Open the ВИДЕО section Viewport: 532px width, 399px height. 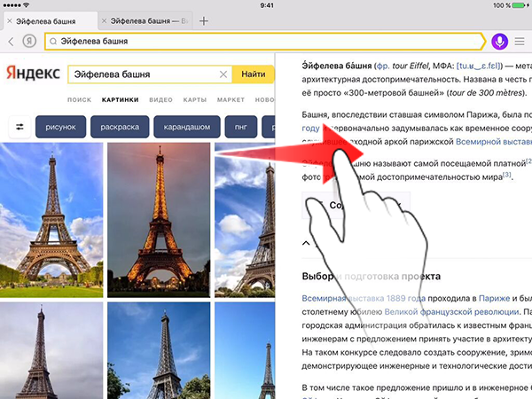pos(160,99)
